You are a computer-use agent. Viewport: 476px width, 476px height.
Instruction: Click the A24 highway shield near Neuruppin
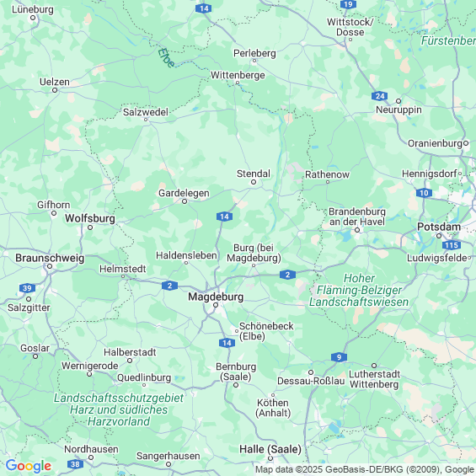click(x=379, y=96)
